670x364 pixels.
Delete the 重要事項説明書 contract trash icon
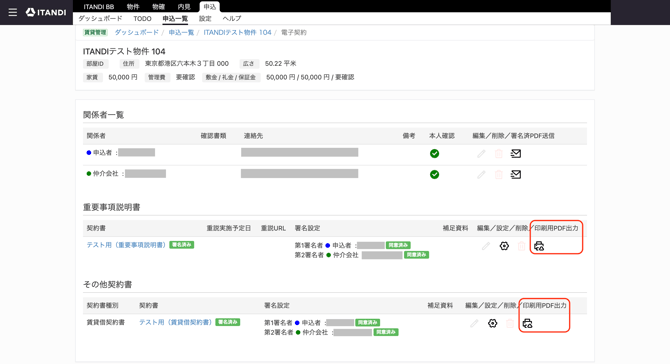point(521,246)
